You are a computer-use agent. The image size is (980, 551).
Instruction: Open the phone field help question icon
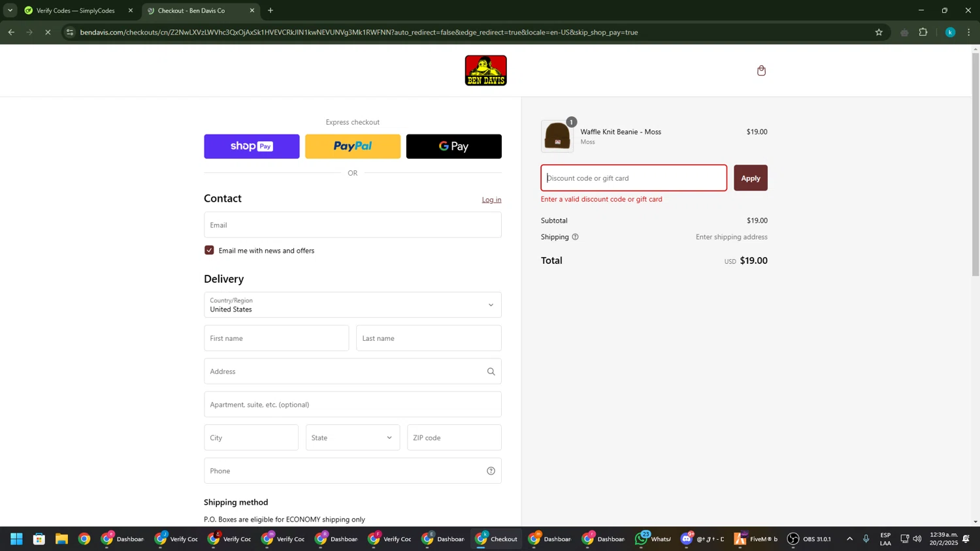tap(491, 471)
